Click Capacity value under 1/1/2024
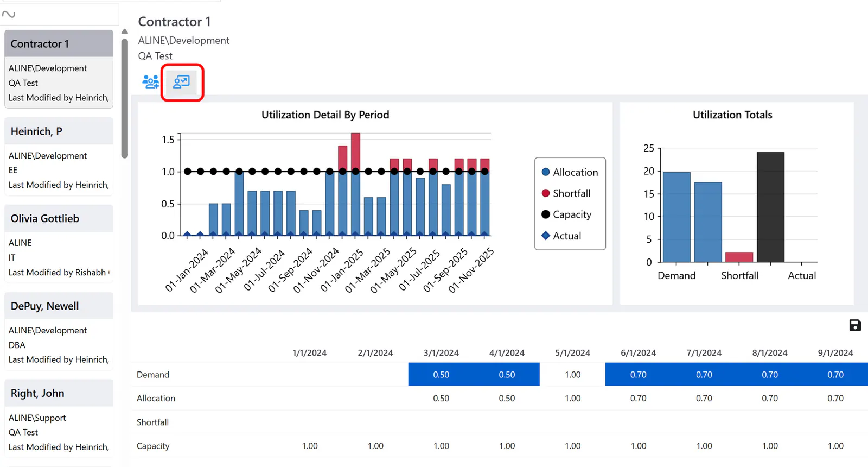This screenshot has width=868, height=467. (x=310, y=446)
